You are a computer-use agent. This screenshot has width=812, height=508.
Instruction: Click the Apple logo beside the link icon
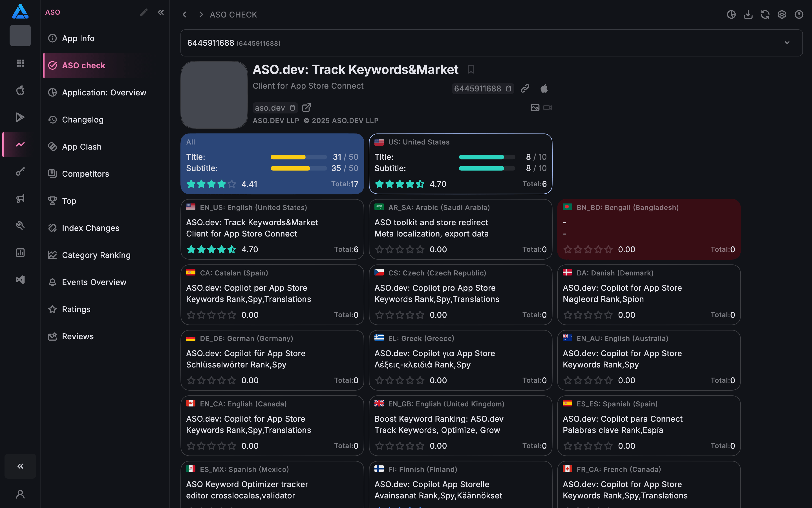coord(544,88)
